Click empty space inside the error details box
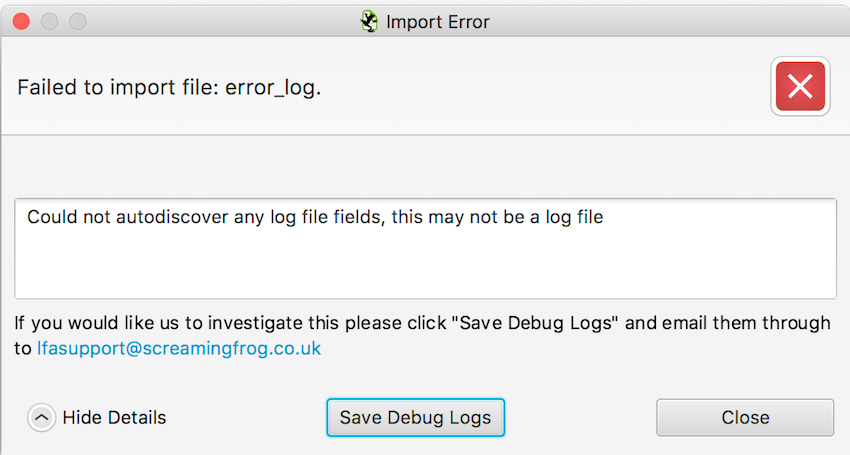850x455 pixels. pyautogui.click(x=425, y=266)
